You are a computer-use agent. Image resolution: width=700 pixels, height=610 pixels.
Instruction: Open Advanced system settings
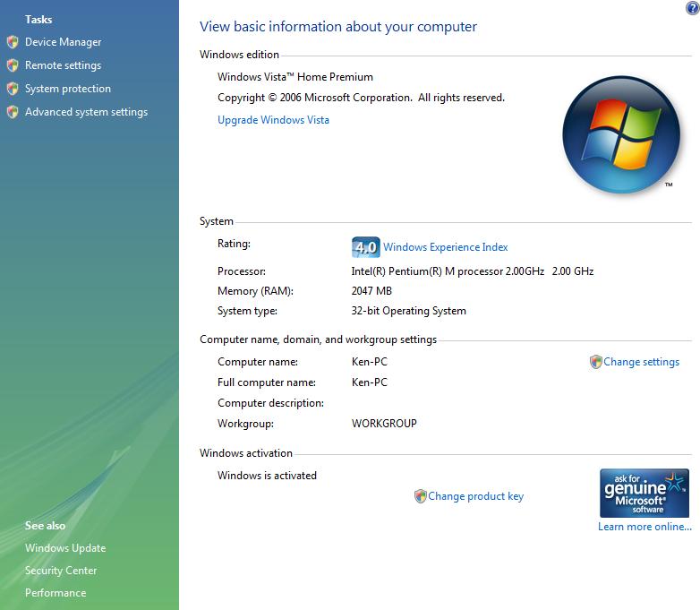86,112
